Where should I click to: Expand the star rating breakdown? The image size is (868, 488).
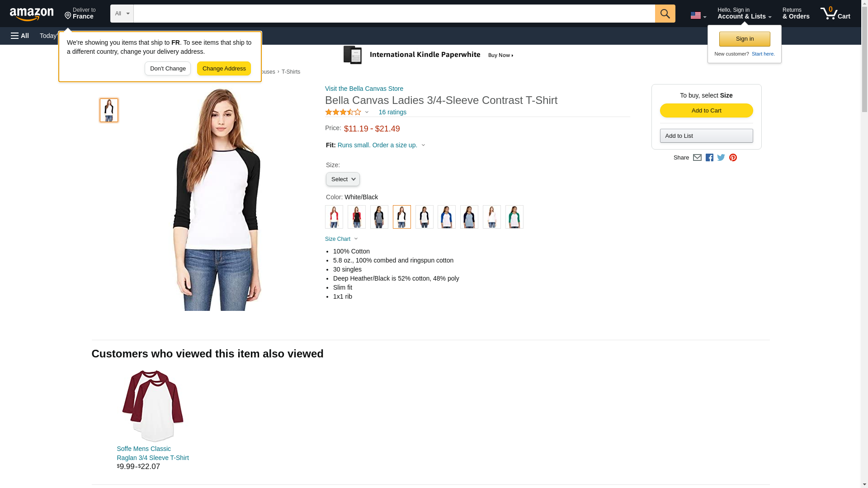[347, 112]
